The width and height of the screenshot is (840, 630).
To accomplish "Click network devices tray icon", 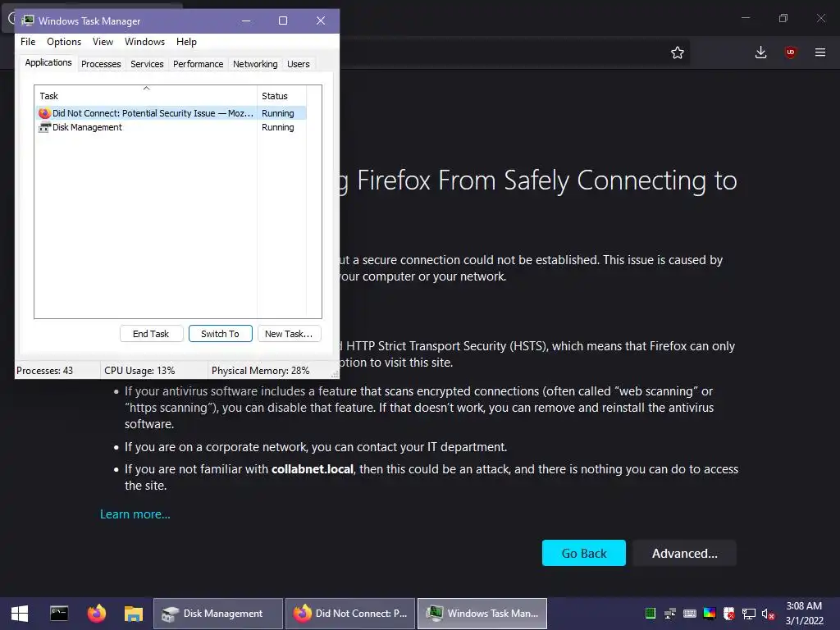I will click(670, 614).
